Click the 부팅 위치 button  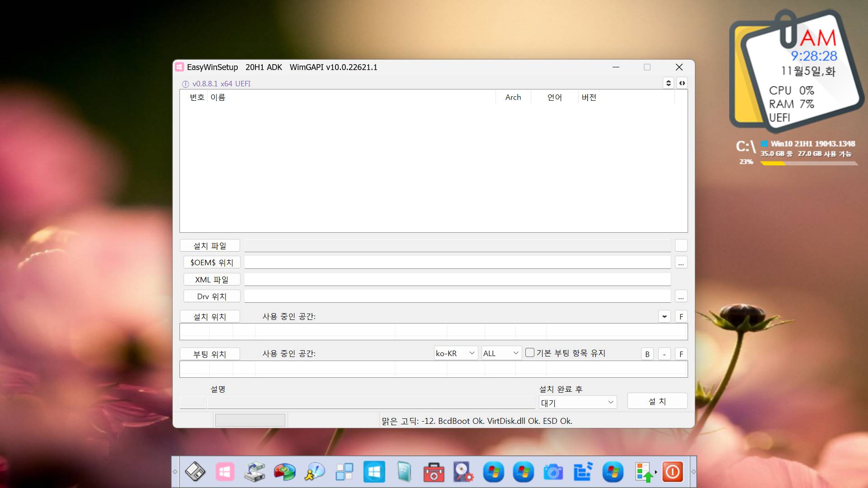click(x=210, y=354)
